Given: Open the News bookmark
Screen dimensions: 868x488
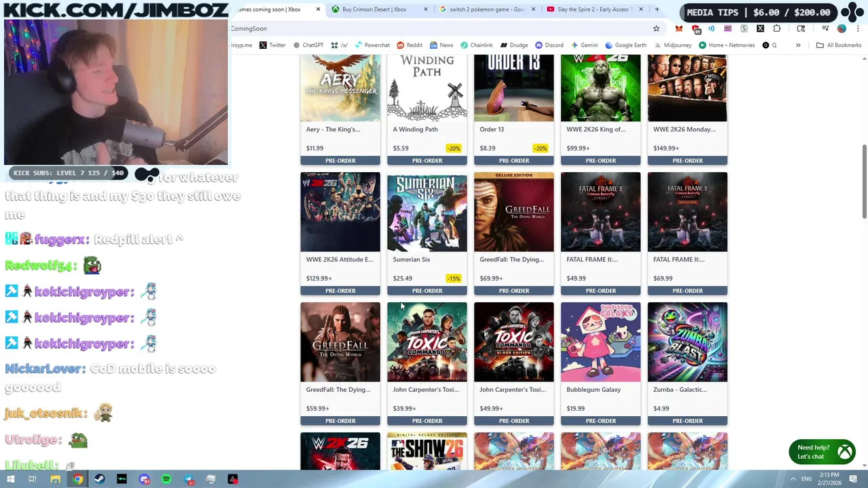Looking at the screenshot, I should click(x=441, y=45).
